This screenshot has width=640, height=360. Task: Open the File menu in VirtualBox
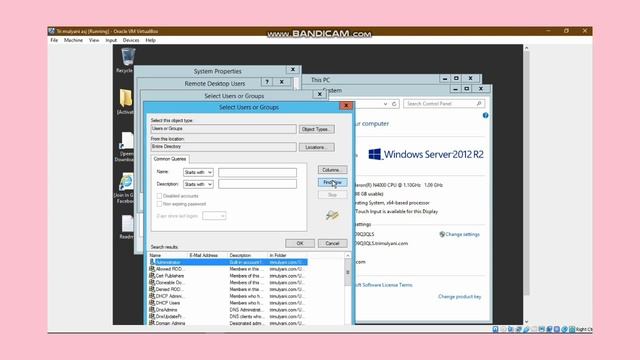point(54,40)
